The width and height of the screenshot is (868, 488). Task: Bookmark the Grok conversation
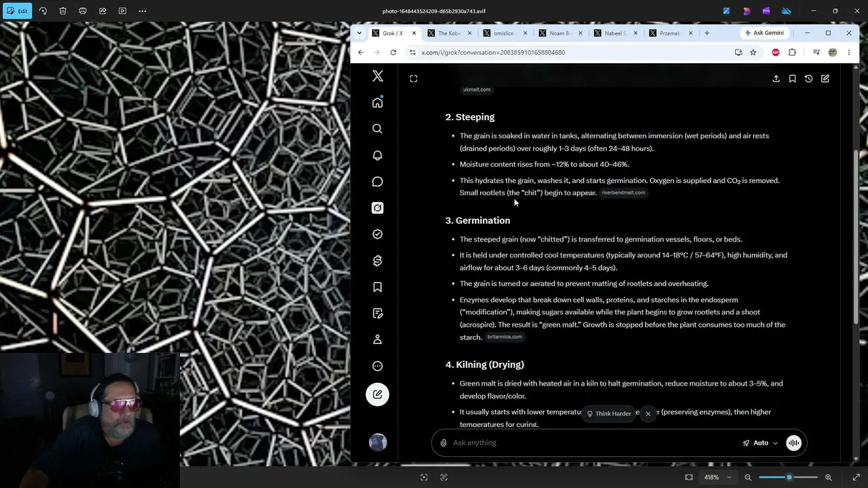tap(792, 79)
